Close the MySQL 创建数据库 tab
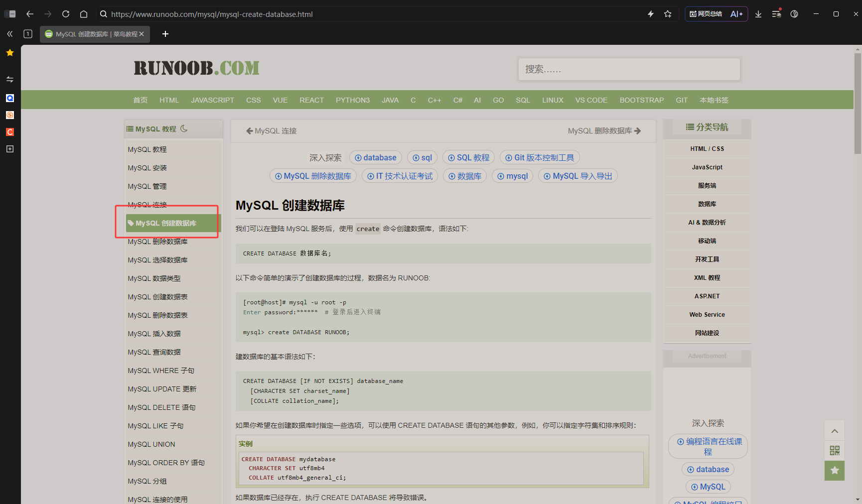Viewport: 862px width, 504px height. (142, 34)
